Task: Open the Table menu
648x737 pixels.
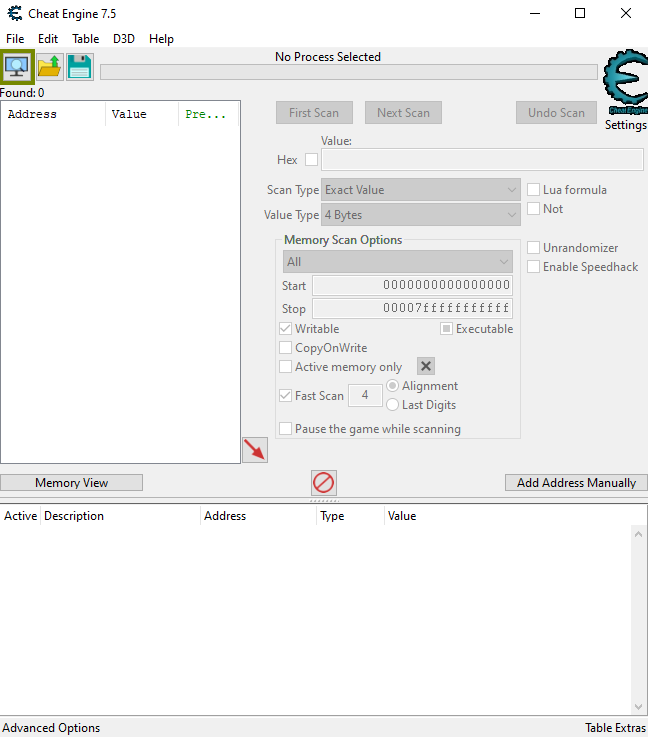Action: click(x=86, y=39)
